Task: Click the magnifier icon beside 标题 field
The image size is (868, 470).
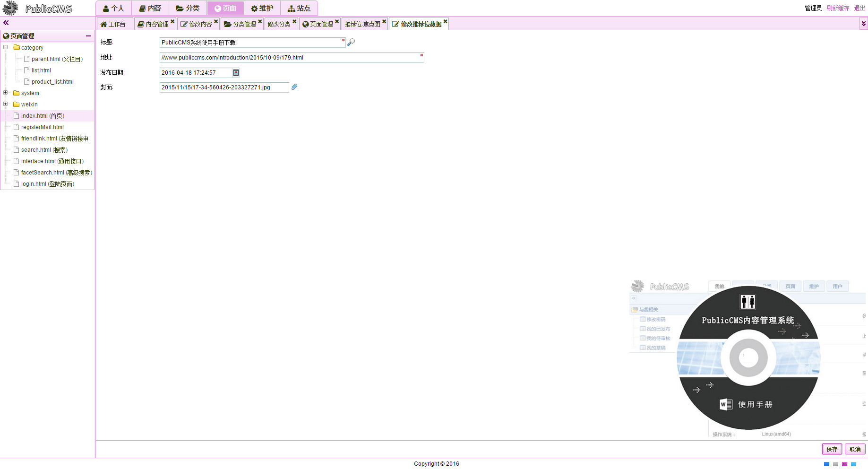Action: point(351,42)
